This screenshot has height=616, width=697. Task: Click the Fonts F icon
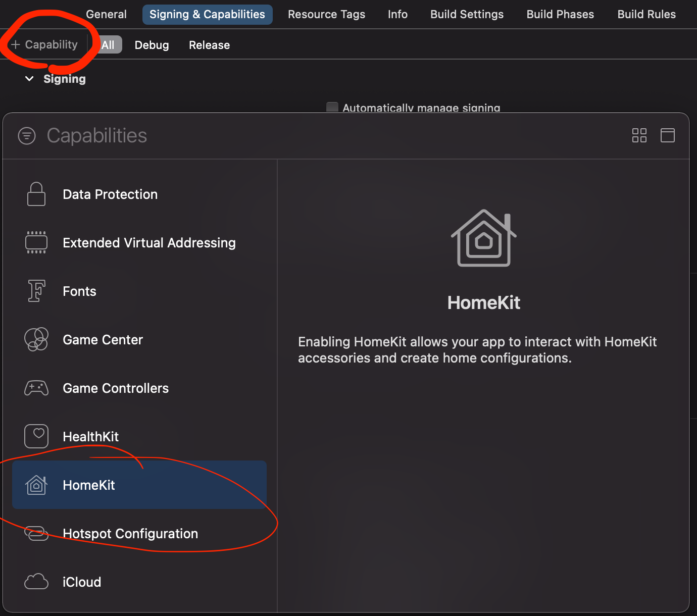click(36, 291)
